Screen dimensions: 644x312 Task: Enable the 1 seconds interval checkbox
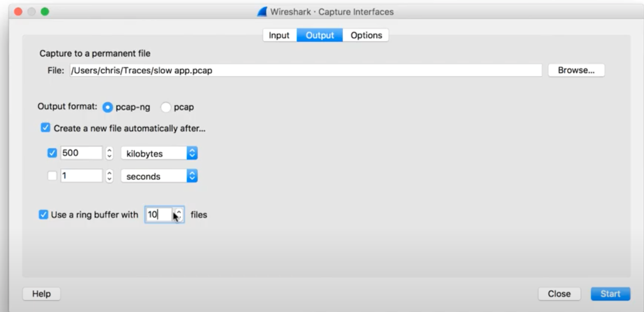point(52,176)
